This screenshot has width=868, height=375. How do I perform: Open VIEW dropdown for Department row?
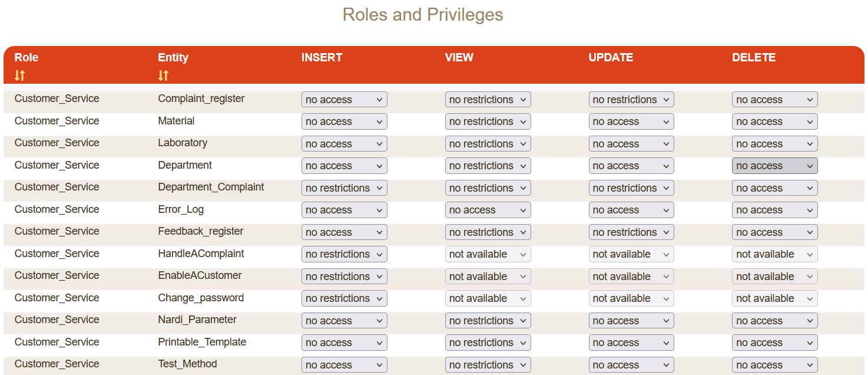click(x=488, y=166)
